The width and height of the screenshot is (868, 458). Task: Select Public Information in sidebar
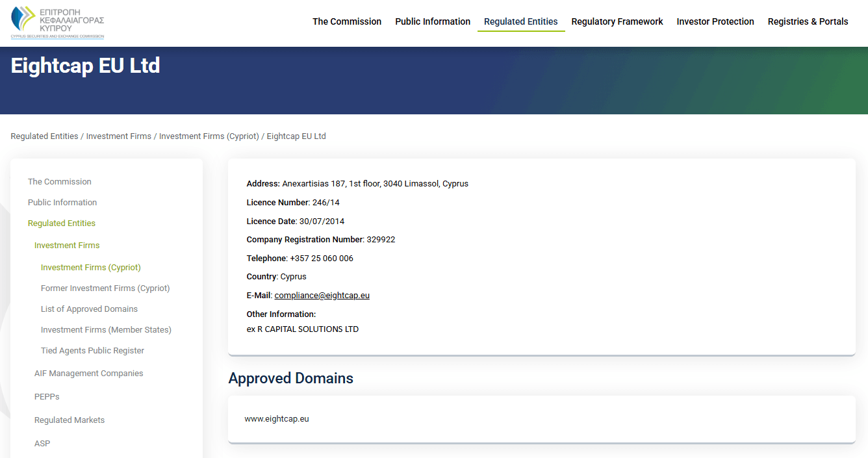pos(62,203)
